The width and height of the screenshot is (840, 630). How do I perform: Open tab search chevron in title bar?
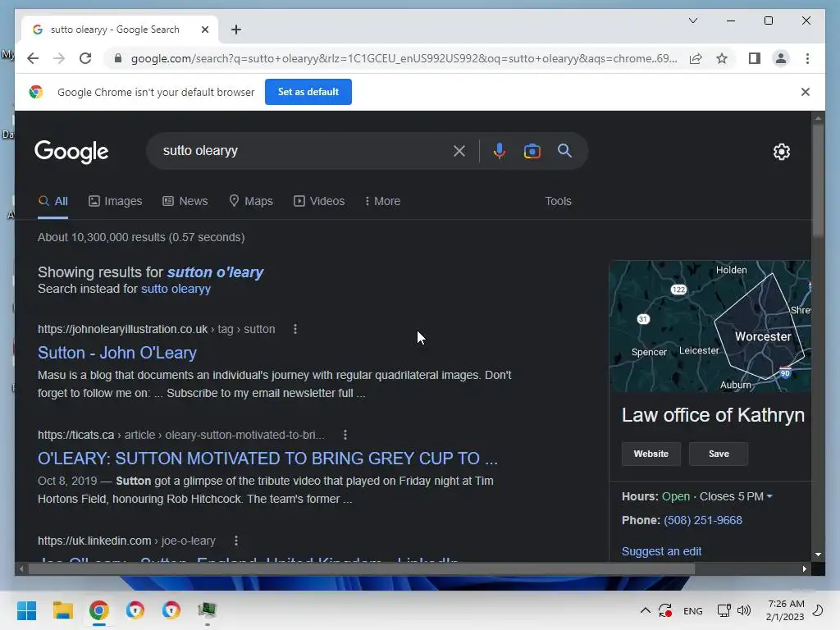click(x=692, y=21)
